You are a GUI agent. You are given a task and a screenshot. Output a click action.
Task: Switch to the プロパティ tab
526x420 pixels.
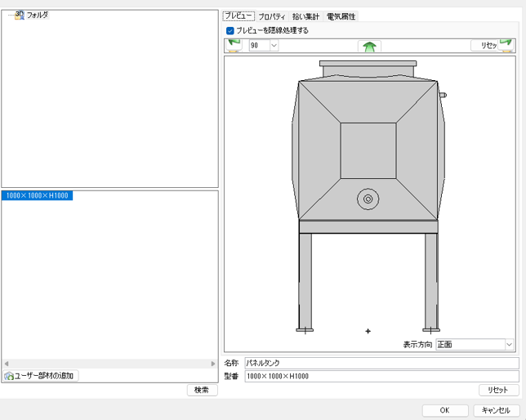click(x=272, y=16)
